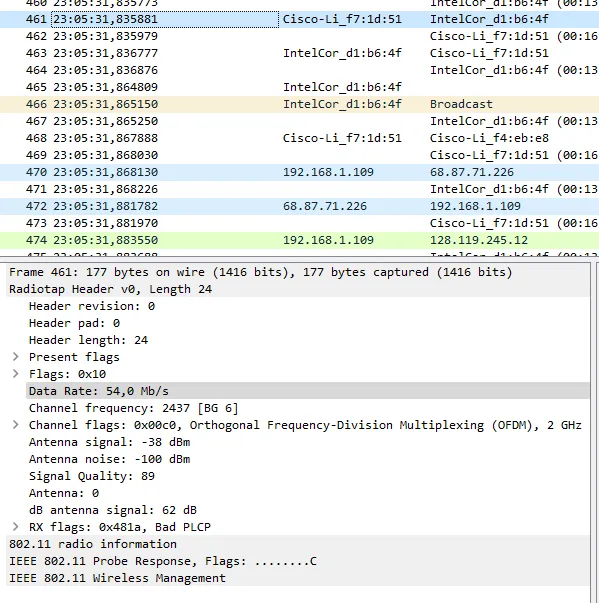The width and height of the screenshot is (599, 603).
Task: Select Antenna signal: -38 dBm field
Action: tap(308, 442)
